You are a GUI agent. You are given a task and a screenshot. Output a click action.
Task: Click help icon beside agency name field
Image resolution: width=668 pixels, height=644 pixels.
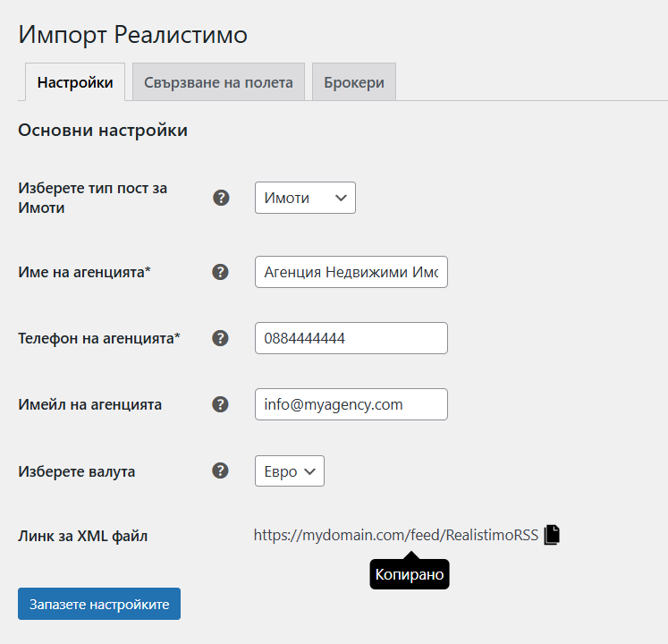click(x=221, y=272)
